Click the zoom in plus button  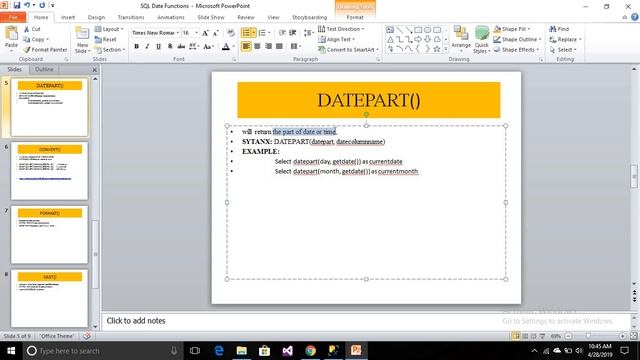pyautogui.click(x=622, y=336)
